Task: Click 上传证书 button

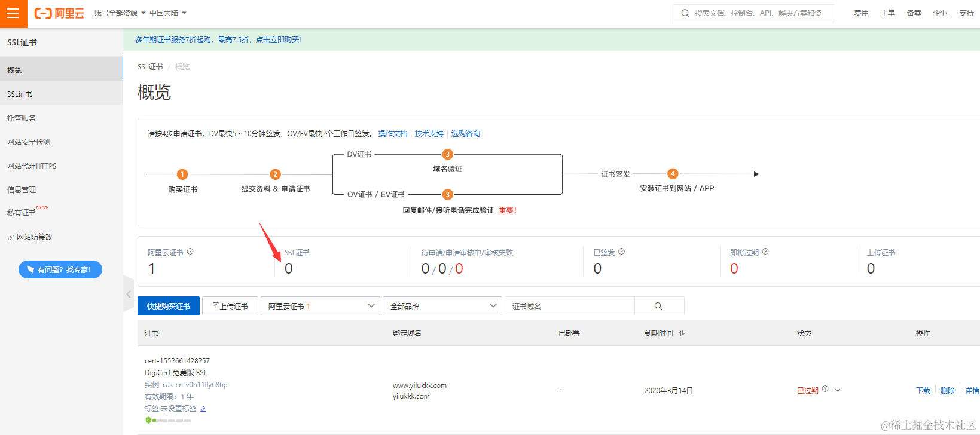Action: pyautogui.click(x=230, y=306)
